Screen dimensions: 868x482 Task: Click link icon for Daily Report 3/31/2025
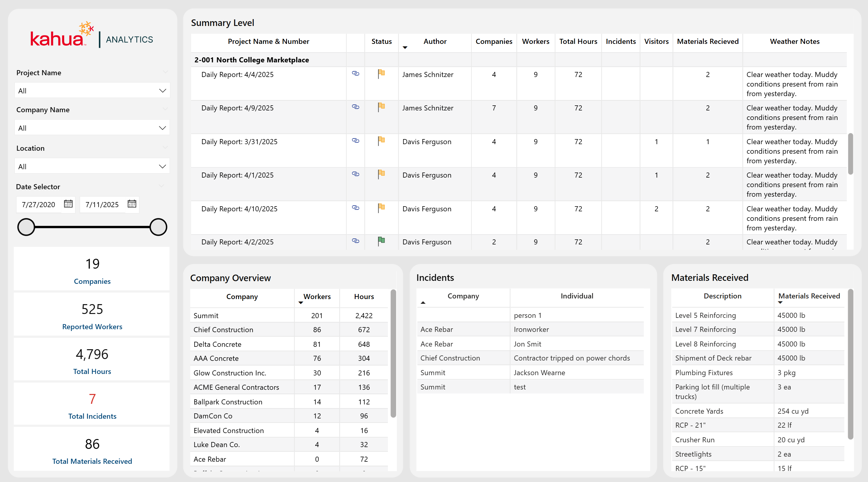point(356,141)
